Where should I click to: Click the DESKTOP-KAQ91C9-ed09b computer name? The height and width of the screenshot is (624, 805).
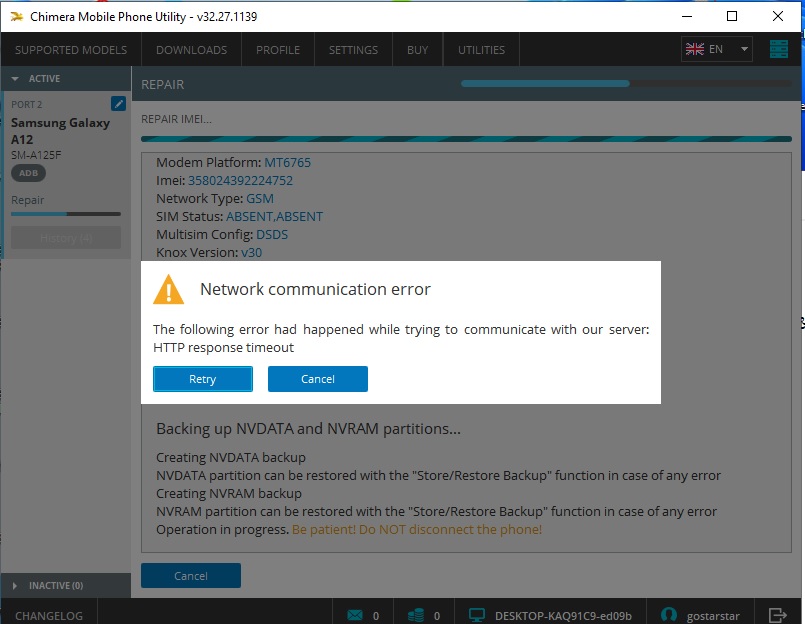tap(563, 616)
